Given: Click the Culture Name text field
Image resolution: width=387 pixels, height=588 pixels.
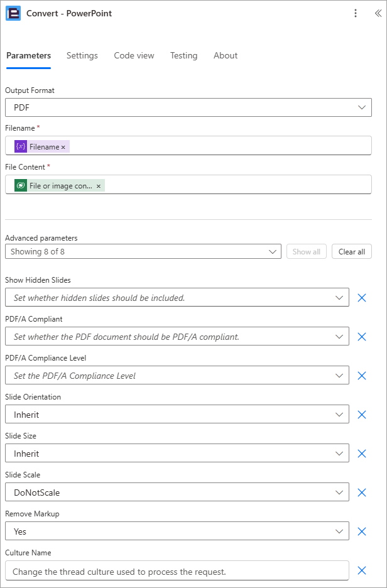Looking at the screenshot, I should [177, 571].
